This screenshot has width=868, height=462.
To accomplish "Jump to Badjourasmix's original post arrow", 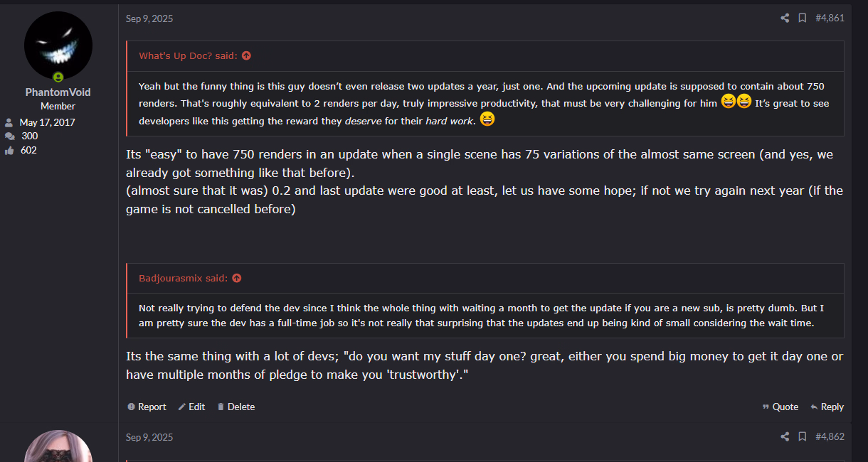I will pyautogui.click(x=237, y=279).
